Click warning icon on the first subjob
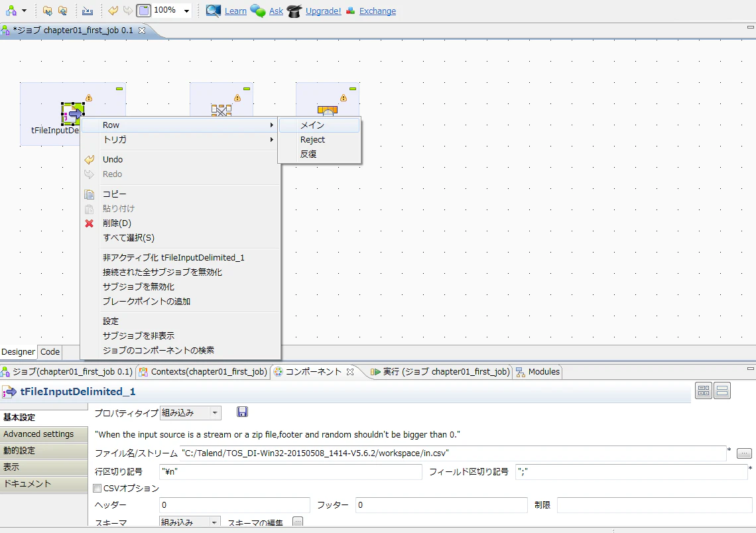This screenshot has width=756, height=533. tap(89, 98)
